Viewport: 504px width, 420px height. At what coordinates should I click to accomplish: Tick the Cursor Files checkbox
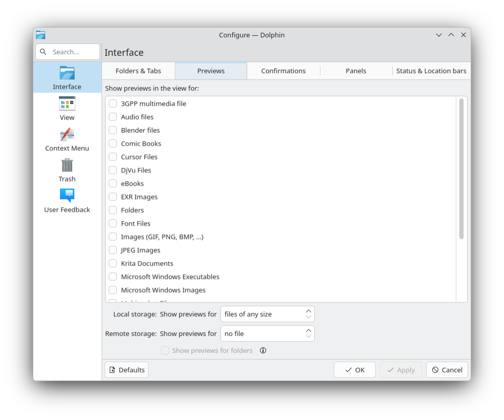[113, 156]
